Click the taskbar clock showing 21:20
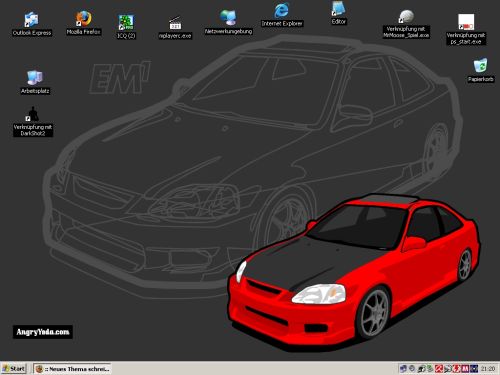The image size is (500, 375). click(x=488, y=369)
